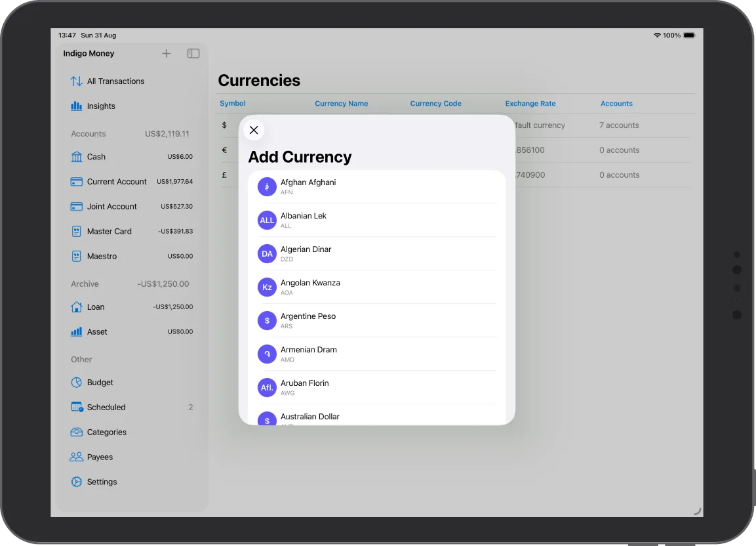Go to Payees in the sidebar
Screen dimensions: 756x546
click(100, 457)
